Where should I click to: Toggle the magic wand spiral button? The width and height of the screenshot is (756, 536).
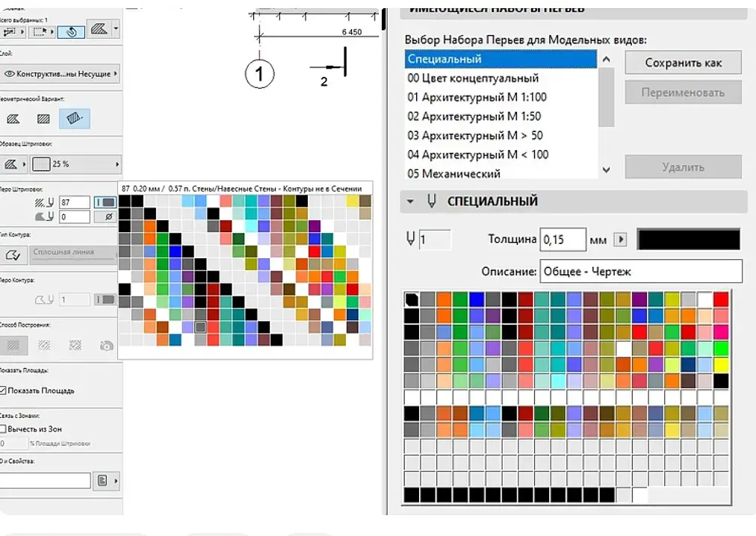[71, 32]
